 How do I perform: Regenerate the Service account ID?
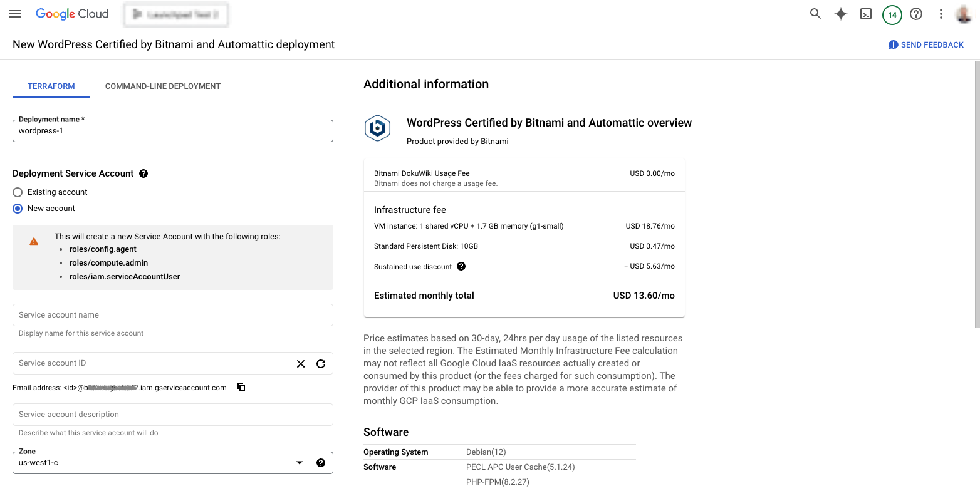(321, 363)
